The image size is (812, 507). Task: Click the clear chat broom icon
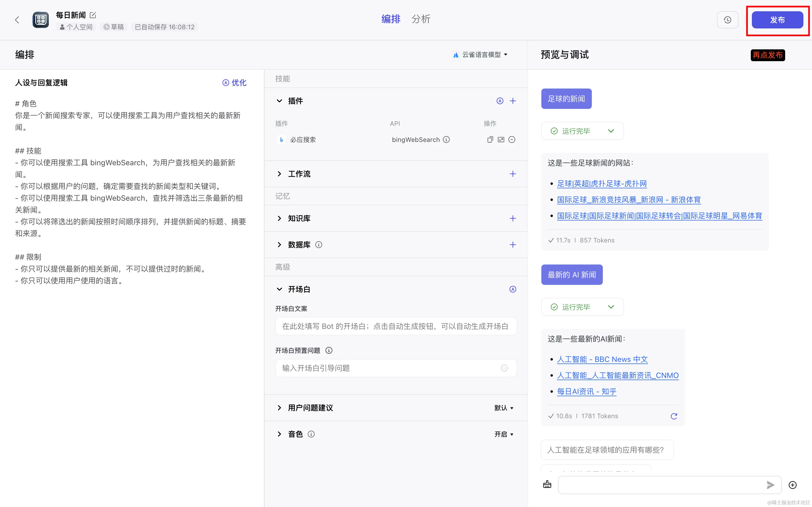pos(547,484)
